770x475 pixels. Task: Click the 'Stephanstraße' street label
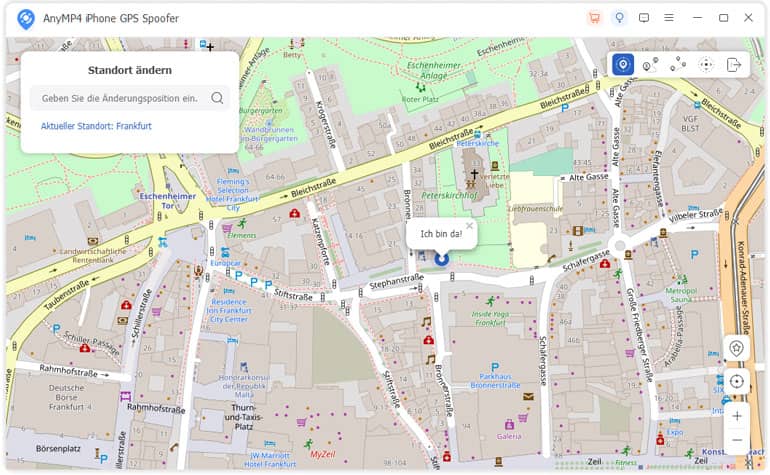point(396,281)
